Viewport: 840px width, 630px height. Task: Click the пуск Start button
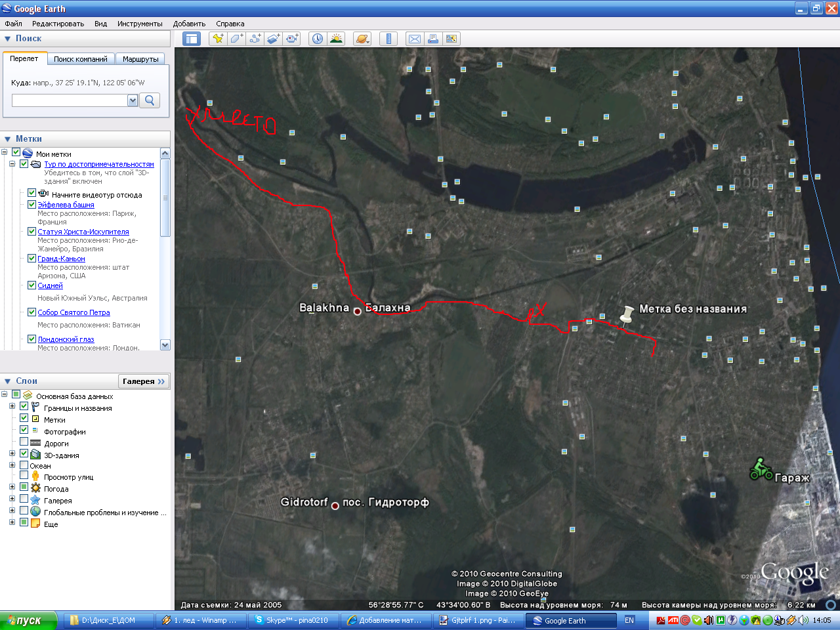[x=29, y=620]
